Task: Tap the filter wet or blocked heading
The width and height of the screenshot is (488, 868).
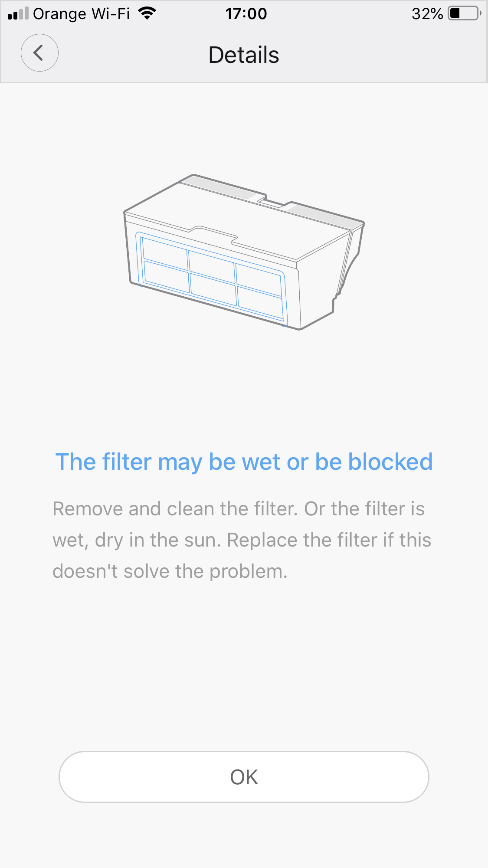Action: tap(244, 462)
